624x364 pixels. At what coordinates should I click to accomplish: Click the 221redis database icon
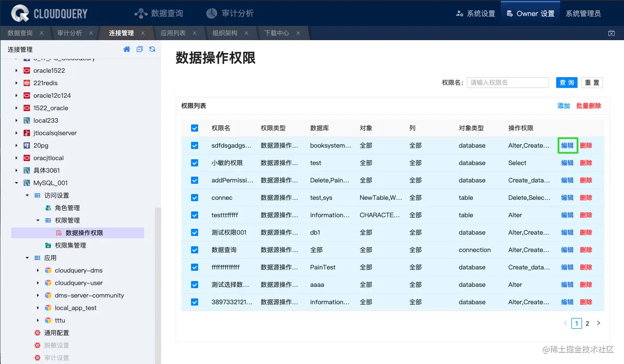click(27, 83)
